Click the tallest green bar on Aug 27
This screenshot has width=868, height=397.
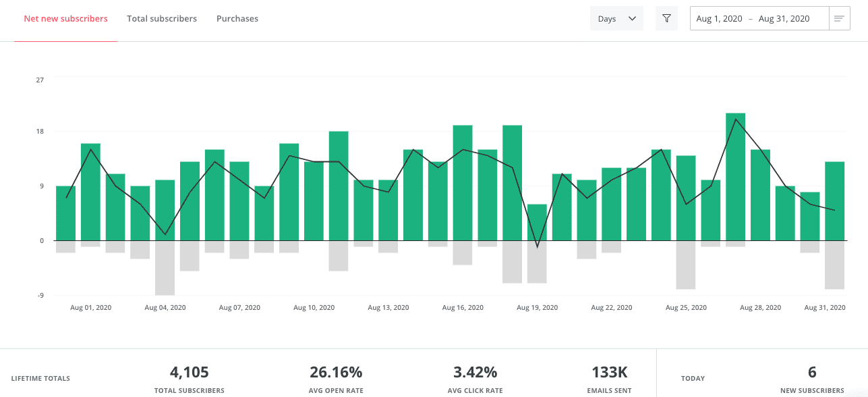point(736,177)
